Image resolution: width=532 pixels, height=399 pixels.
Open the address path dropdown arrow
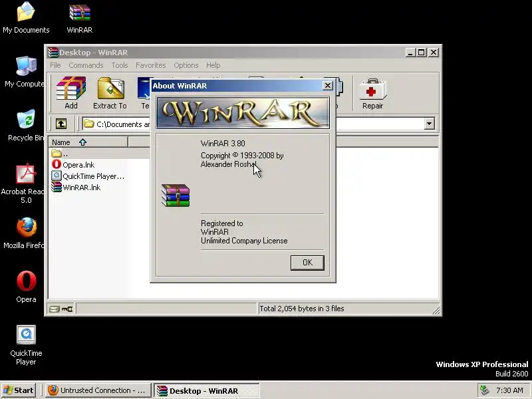429,124
